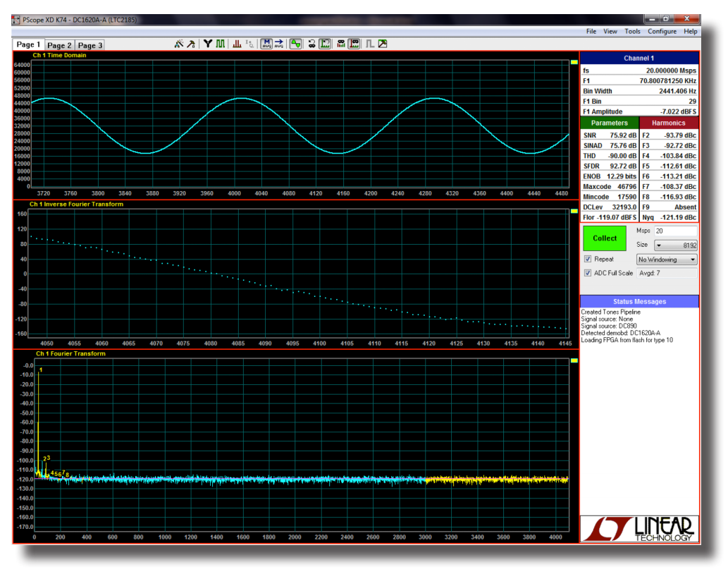This screenshot has height=574, width=728.
Task: Click the M AVG averaging toolbar icon
Action: 266,44
